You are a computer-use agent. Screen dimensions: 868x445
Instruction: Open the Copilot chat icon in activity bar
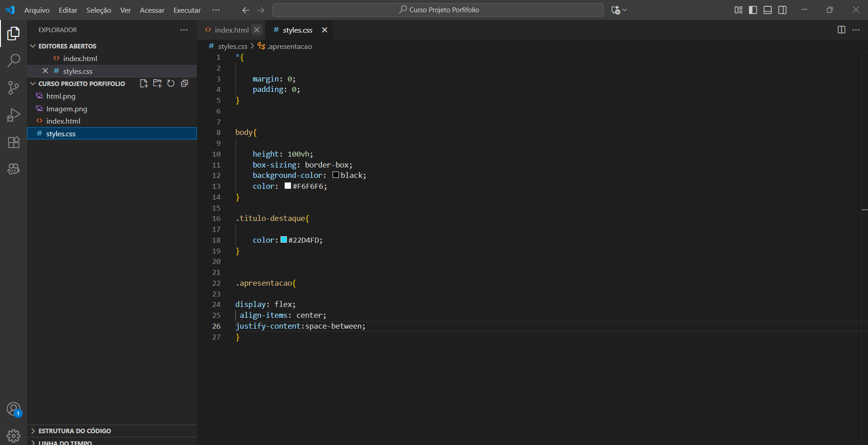coord(14,169)
